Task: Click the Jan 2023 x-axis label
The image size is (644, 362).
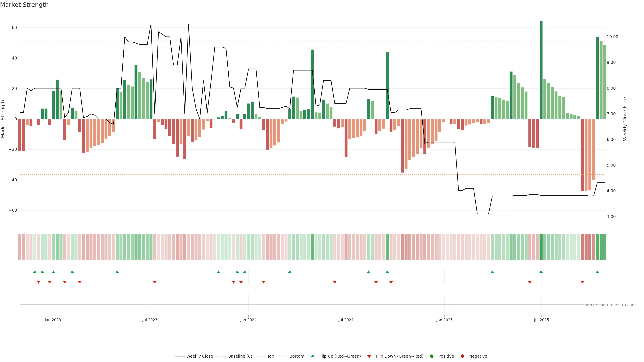Action: click(53, 320)
